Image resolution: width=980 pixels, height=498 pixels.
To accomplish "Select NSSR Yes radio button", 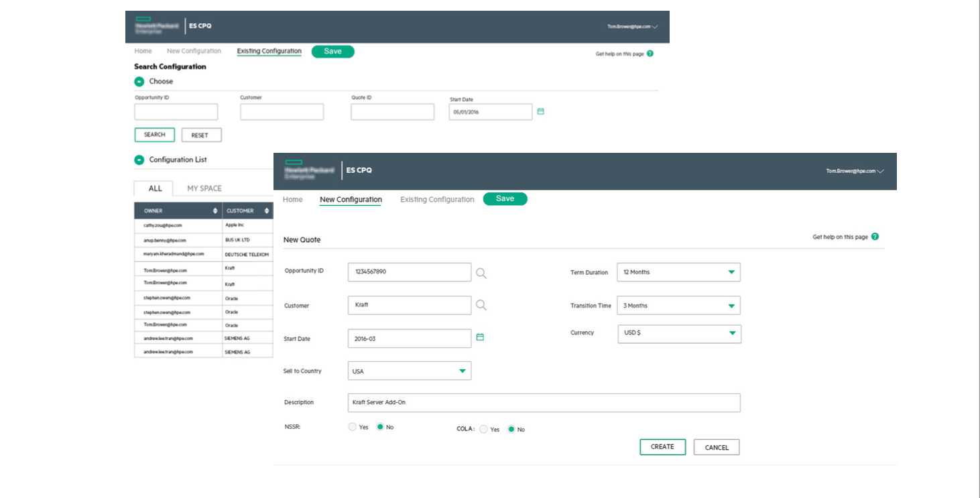I will point(353,427).
